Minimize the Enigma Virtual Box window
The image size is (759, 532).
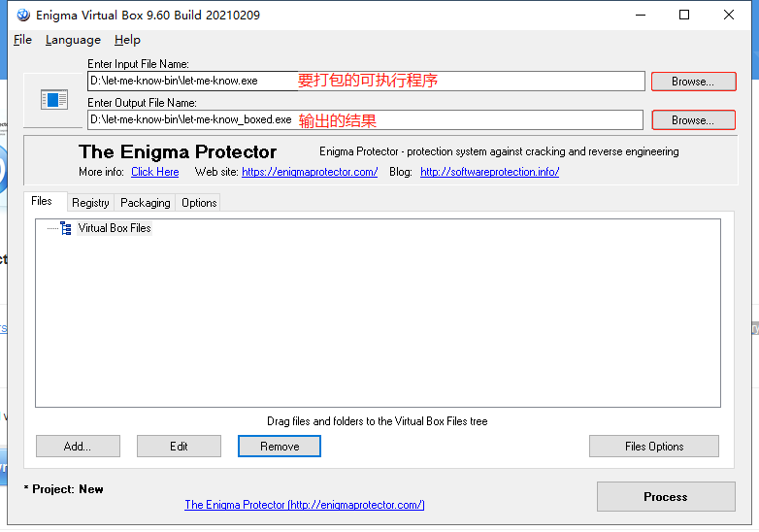(641, 15)
